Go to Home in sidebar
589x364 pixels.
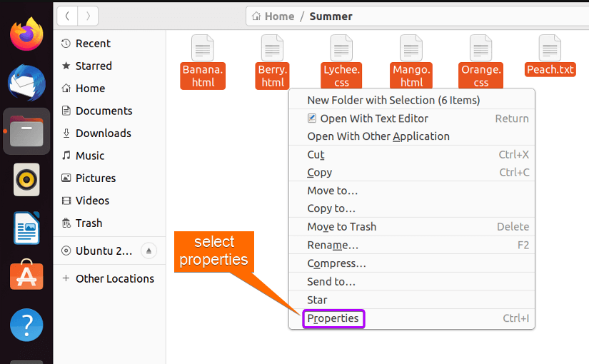click(x=109, y=89)
